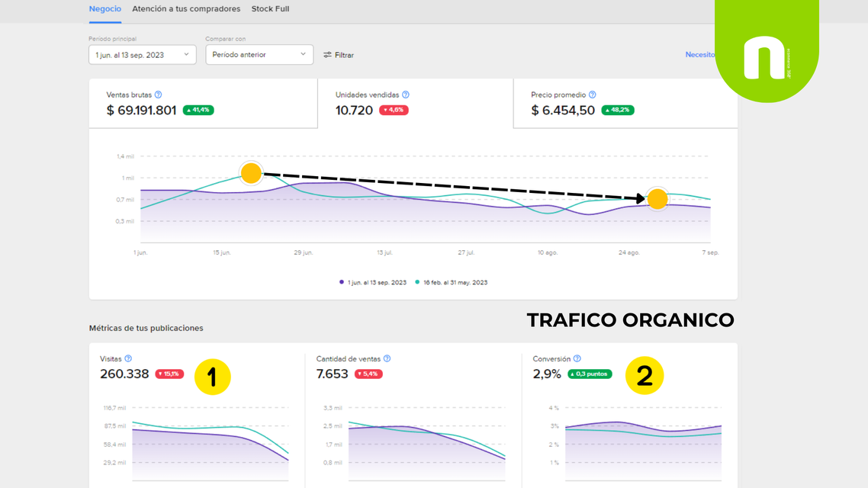The image size is (868, 488).
Task: Click the help icon beside Unidades vendidas
Action: [406, 95]
